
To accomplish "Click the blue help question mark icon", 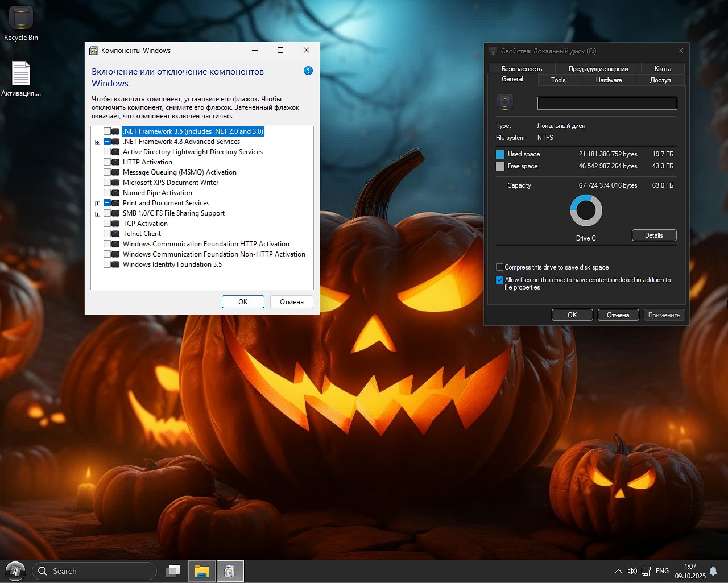I will click(x=308, y=71).
